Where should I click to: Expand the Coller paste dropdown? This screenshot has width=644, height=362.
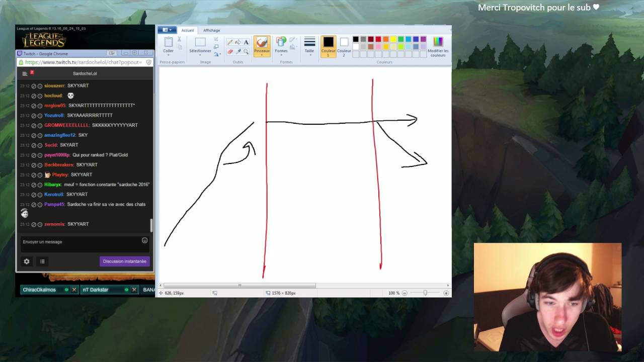coord(168,55)
